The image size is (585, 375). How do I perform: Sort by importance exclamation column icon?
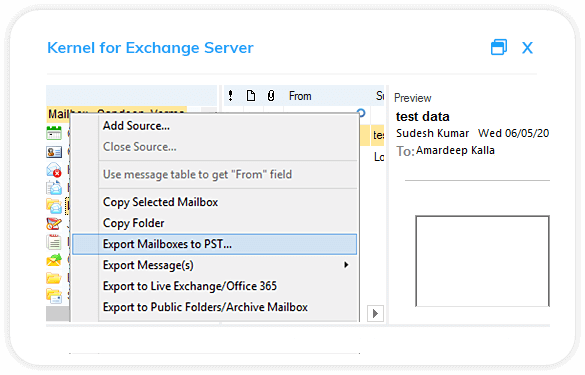click(231, 96)
